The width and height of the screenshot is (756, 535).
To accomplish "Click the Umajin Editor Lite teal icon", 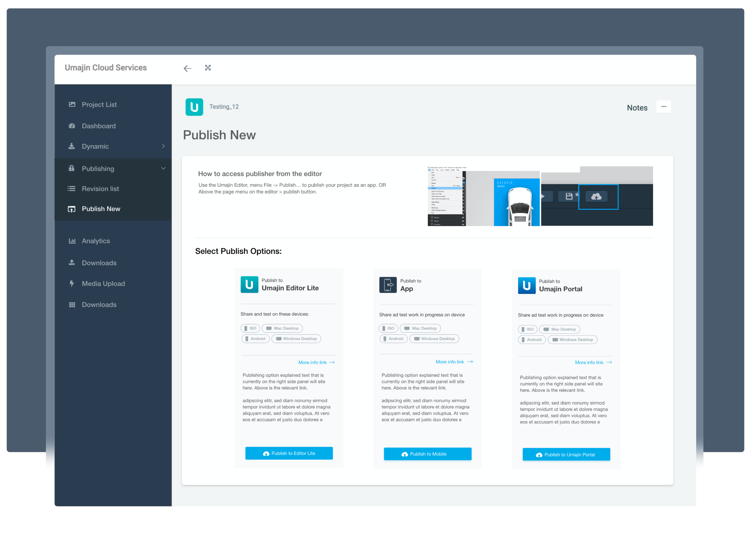I will coord(249,284).
